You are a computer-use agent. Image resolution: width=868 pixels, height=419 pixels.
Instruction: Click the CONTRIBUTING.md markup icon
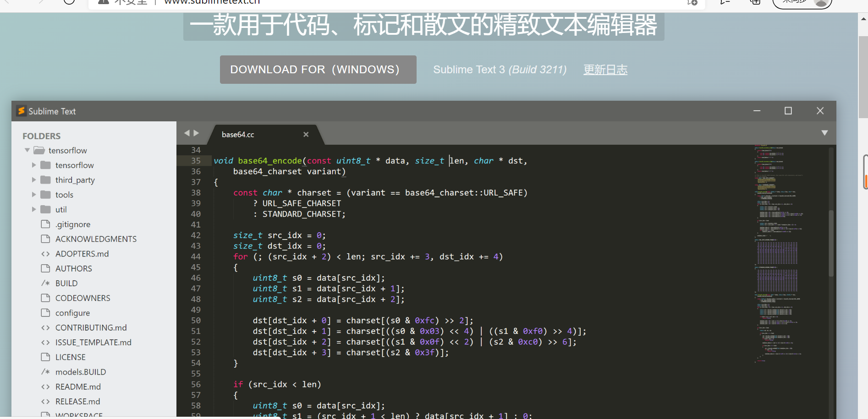45,327
